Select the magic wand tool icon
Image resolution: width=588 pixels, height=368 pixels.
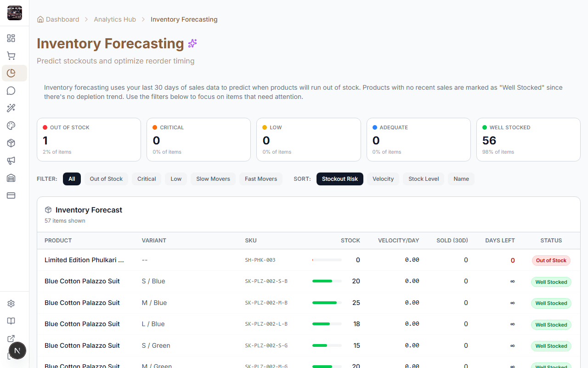(x=11, y=108)
